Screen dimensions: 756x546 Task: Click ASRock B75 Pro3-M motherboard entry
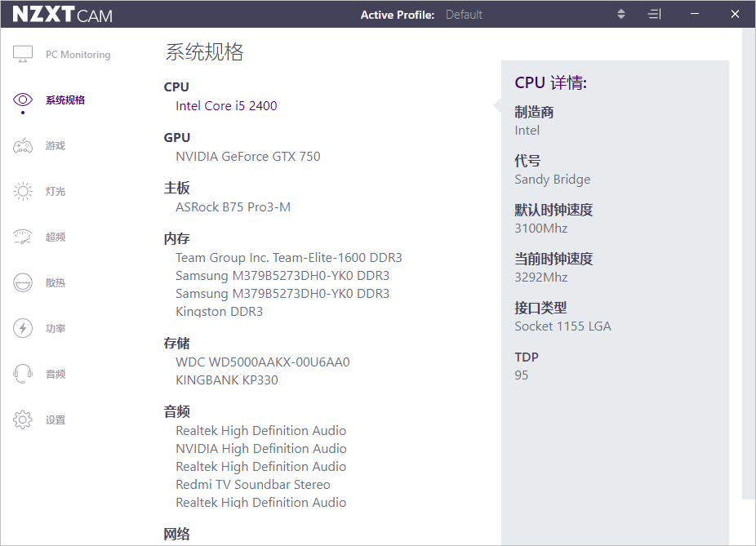[x=233, y=207]
